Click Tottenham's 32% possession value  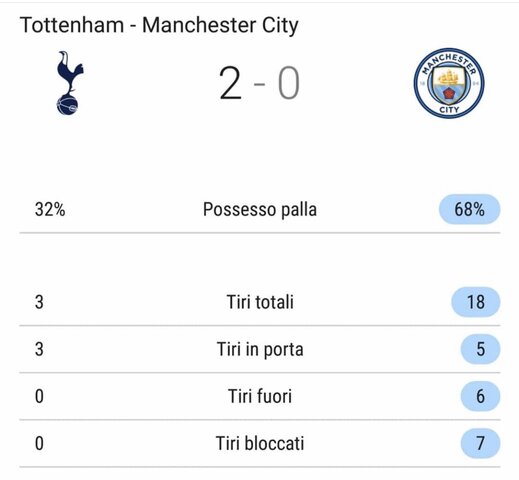[x=50, y=210]
